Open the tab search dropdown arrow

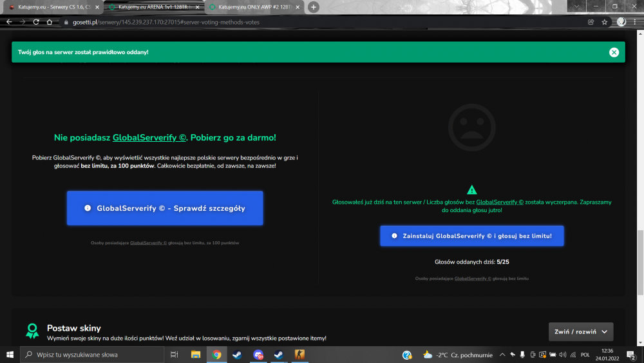click(576, 6)
